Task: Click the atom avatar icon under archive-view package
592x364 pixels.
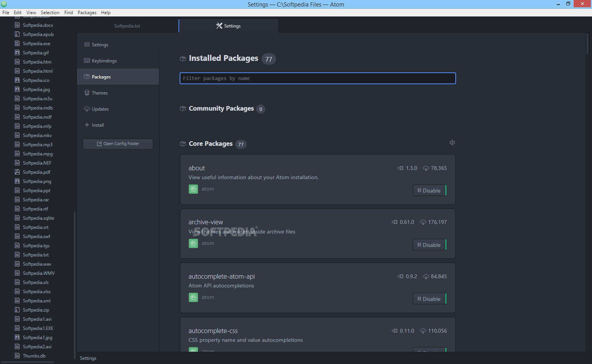Action: [x=193, y=243]
